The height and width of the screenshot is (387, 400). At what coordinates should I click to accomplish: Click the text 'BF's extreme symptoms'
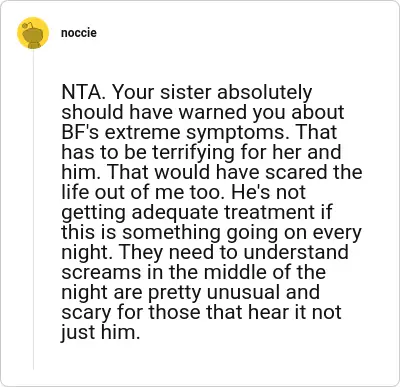pyautogui.click(x=173, y=132)
